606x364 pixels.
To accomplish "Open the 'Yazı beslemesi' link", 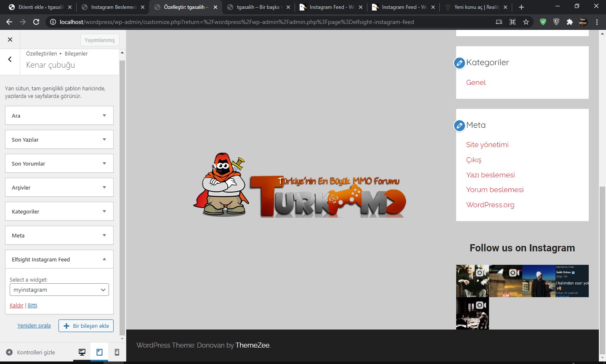I will pyautogui.click(x=491, y=175).
